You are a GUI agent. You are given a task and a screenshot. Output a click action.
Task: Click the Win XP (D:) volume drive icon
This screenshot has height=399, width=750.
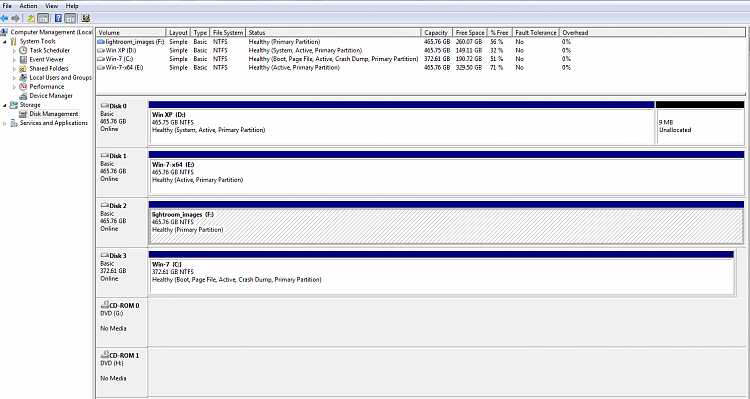(100, 50)
